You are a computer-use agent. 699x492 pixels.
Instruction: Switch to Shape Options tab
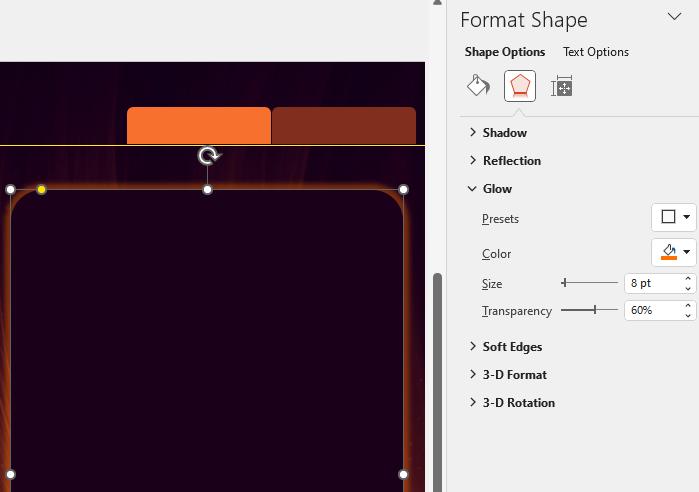[x=505, y=52]
